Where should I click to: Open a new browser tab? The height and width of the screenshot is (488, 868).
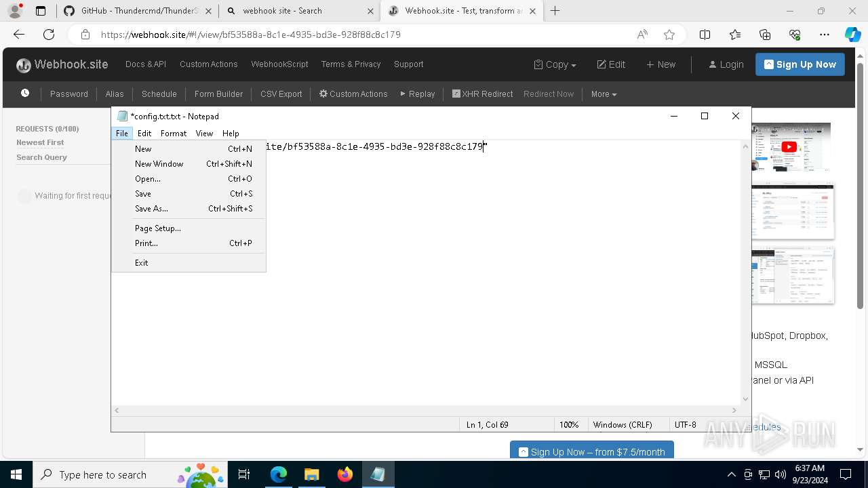pos(555,11)
